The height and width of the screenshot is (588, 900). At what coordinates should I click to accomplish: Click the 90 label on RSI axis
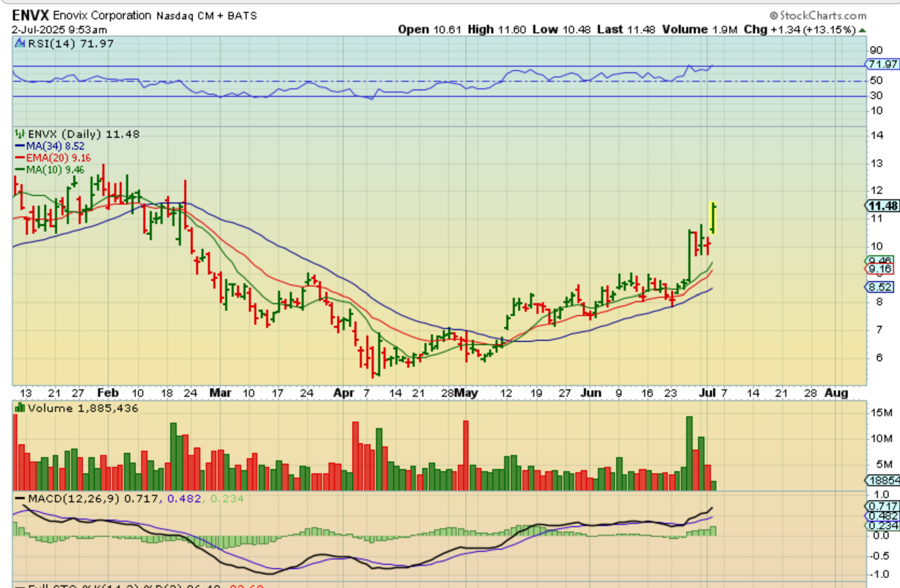tap(876, 50)
